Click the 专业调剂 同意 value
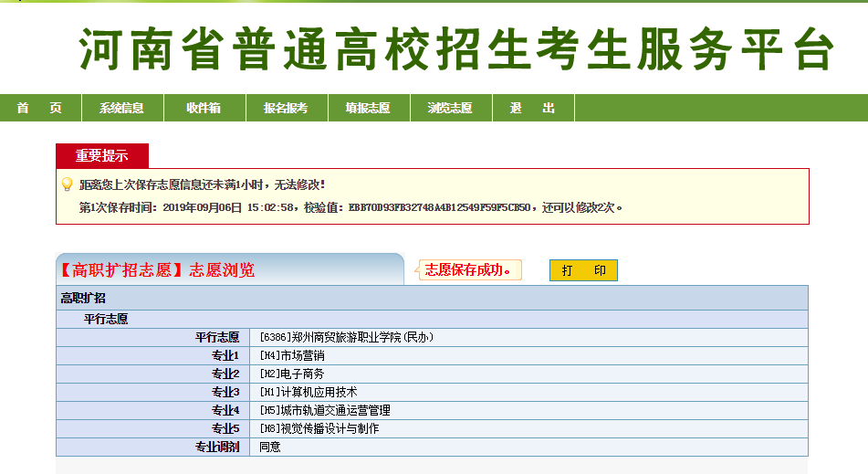 pyautogui.click(x=270, y=448)
